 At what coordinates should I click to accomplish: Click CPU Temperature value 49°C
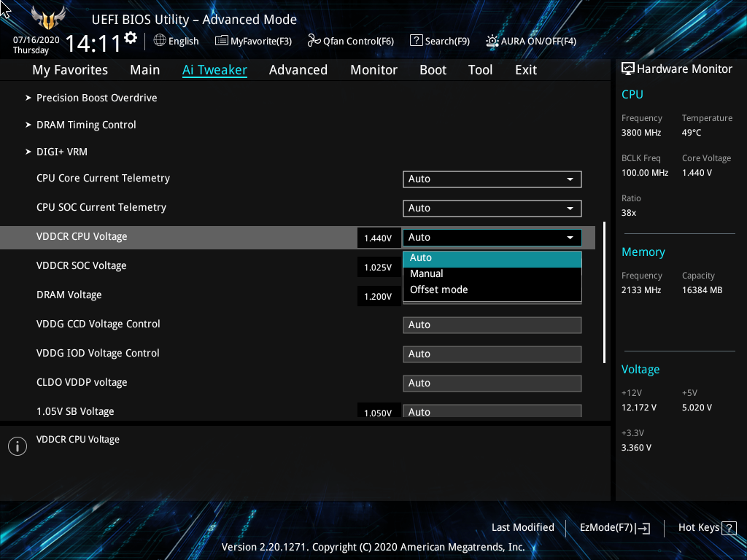692,133
